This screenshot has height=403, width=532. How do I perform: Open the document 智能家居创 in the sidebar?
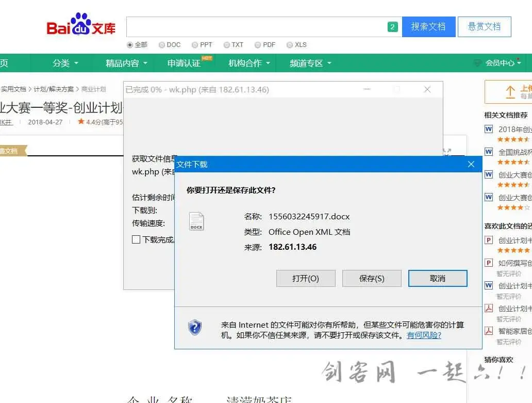(x=515, y=331)
